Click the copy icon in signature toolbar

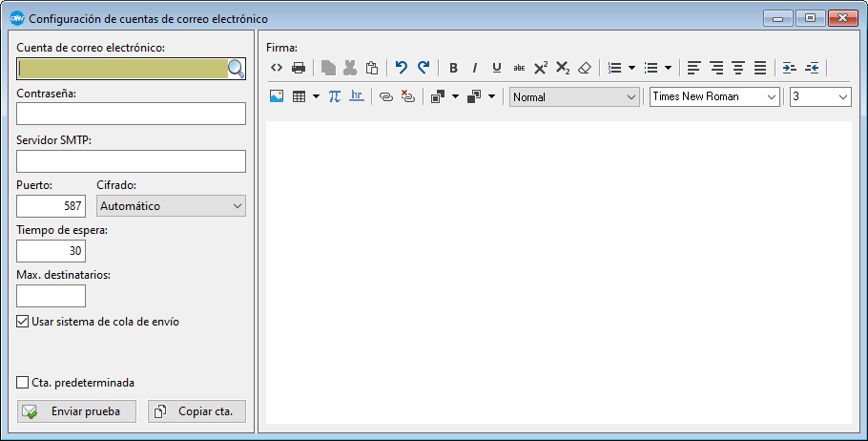coord(328,68)
